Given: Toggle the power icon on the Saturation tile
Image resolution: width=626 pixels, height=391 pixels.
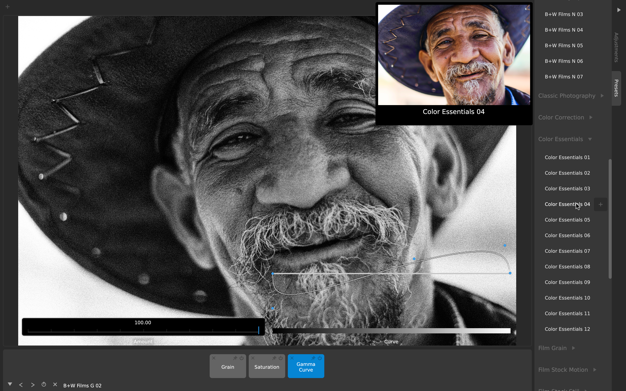Looking at the screenshot, I should click(x=281, y=358).
